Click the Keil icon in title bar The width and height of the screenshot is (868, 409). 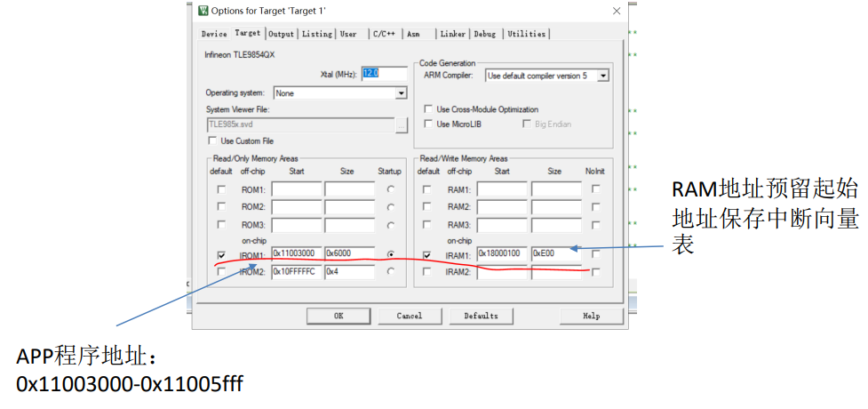click(203, 11)
